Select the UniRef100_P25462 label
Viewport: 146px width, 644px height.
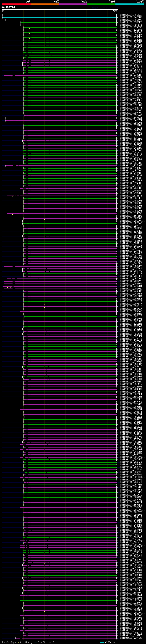pos(131,165)
